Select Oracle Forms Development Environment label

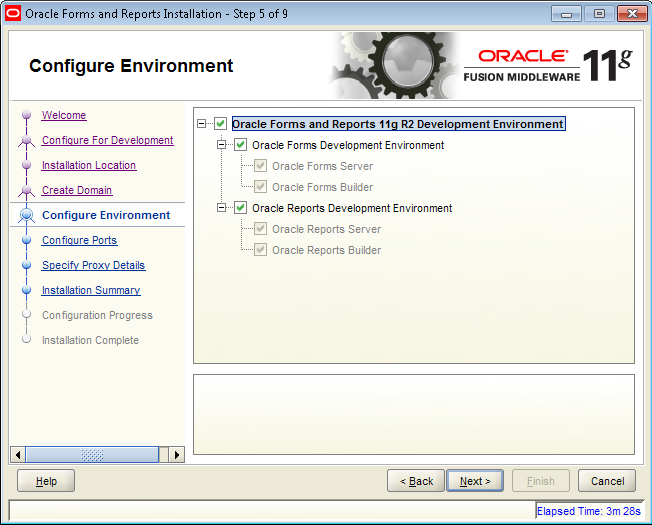coord(348,145)
